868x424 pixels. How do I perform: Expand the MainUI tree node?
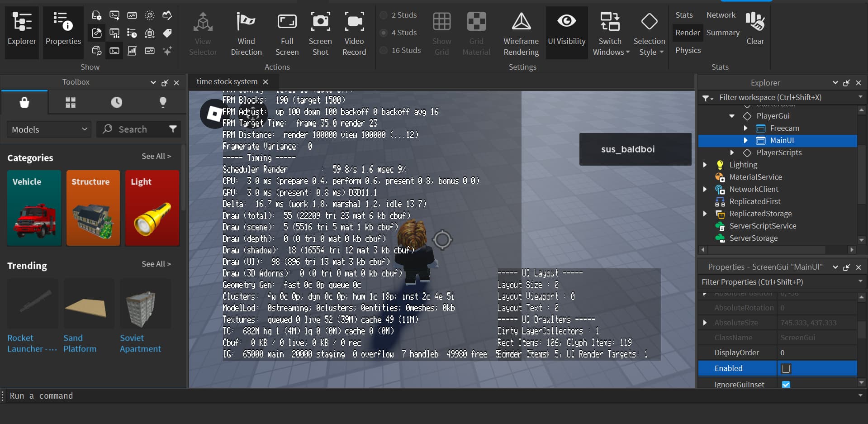[x=745, y=141]
